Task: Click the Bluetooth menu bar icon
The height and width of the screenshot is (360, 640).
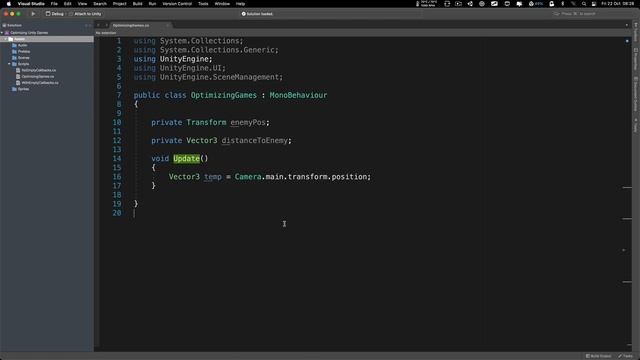Action: pyautogui.click(x=562, y=4)
